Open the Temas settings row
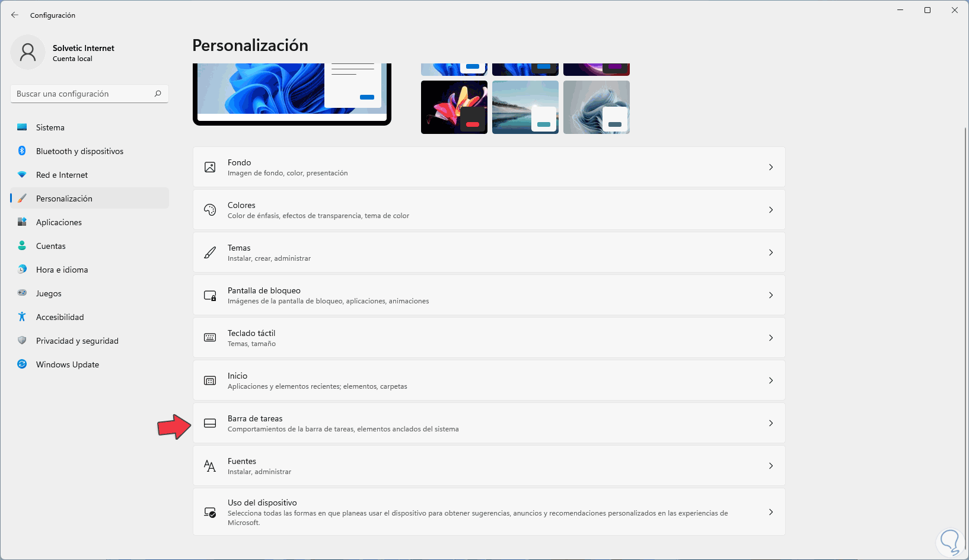 [x=489, y=252]
